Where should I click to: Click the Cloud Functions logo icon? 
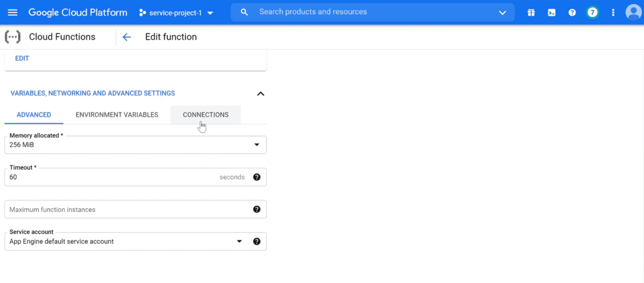point(12,37)
